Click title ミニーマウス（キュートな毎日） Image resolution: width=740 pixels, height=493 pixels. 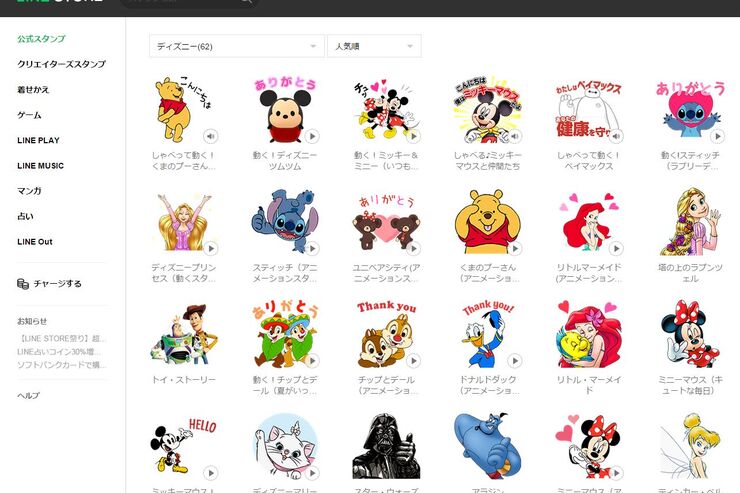point(690,385)
